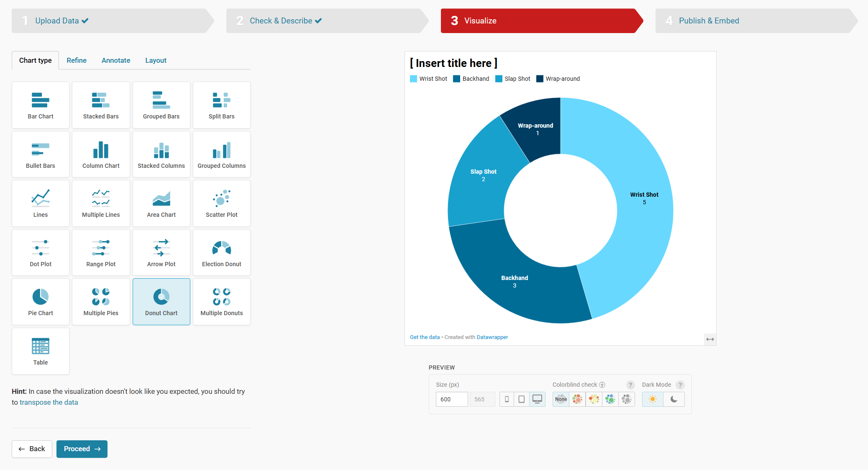Viewport: 868px width, 470px height.
Task: Pick the Multiple Donuts chart type
Action: [x=221, y=302]
